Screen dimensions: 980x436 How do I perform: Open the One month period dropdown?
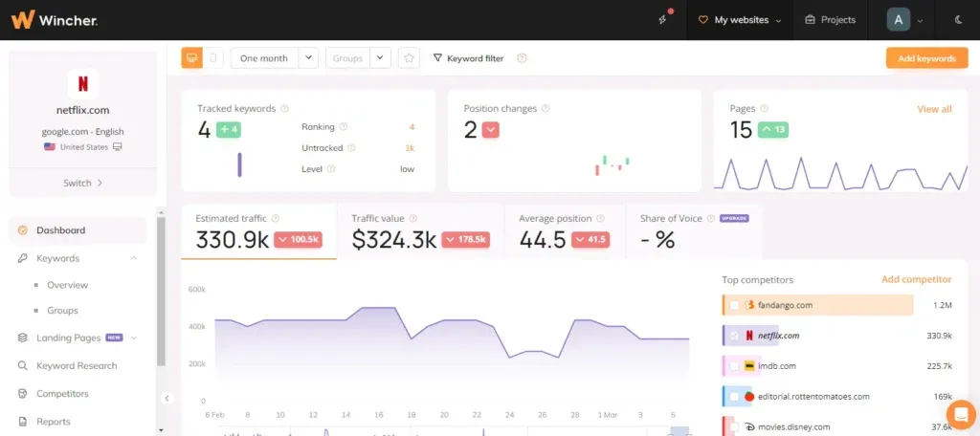coord(275,58)
